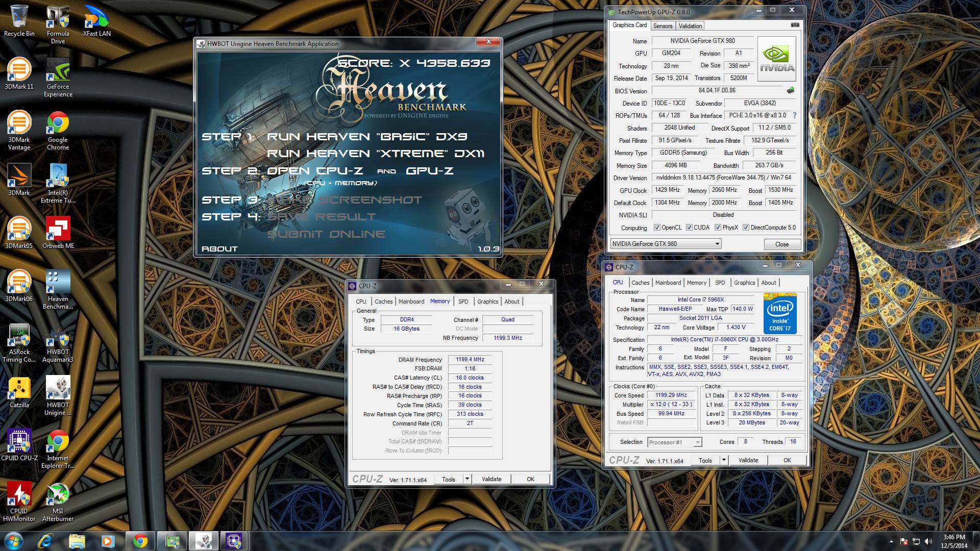Image resolution: width=980 pixels, height=551 pixels.
Task: Click the volume speaker icon in system tray
Action: pyautogui.click(x=928, y=541)
